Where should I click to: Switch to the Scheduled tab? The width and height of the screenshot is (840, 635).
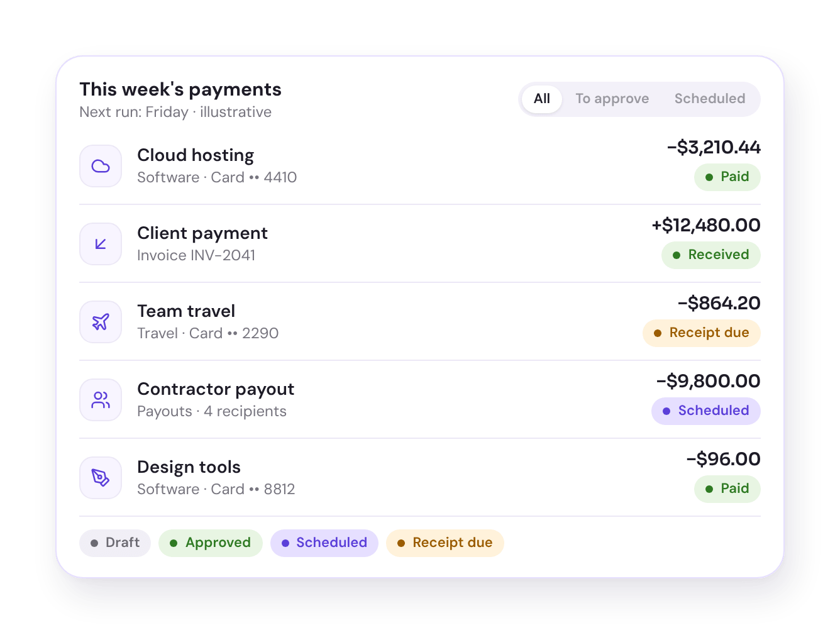coord(710,99)
